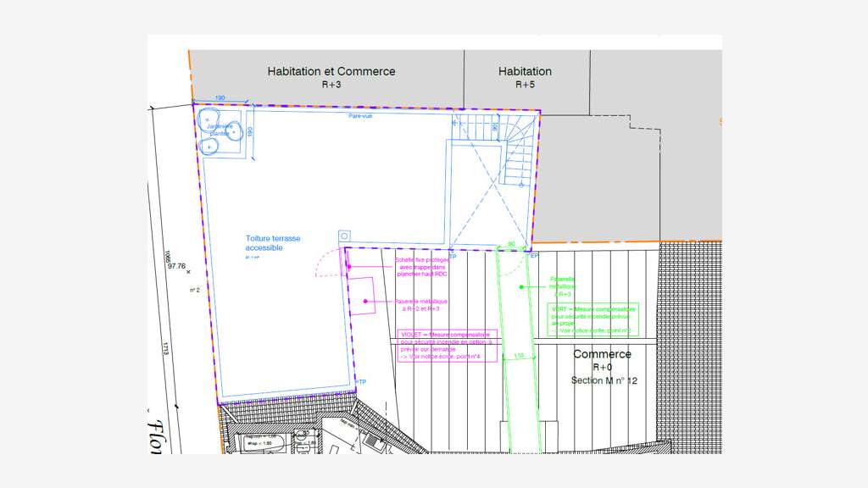The image size is (868, 488).
Task: Click the 'n° 2' parcel label
Action: pos(195,290)
